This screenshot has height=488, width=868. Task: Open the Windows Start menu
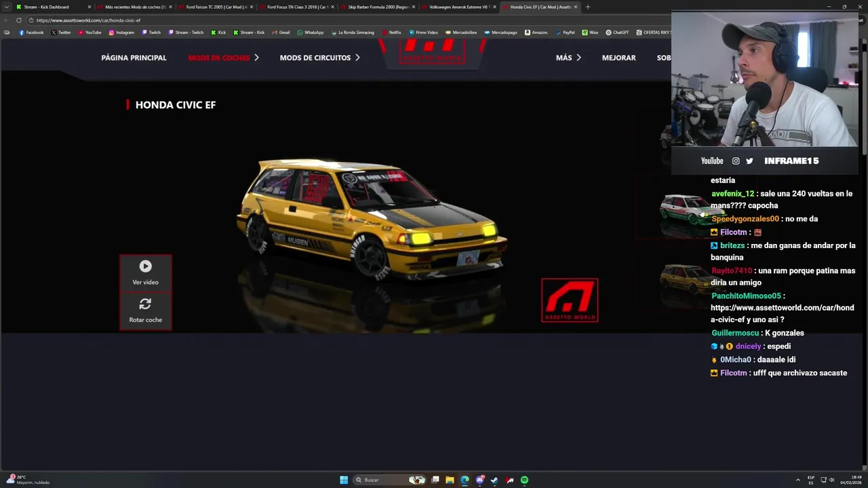pos(344,480)
